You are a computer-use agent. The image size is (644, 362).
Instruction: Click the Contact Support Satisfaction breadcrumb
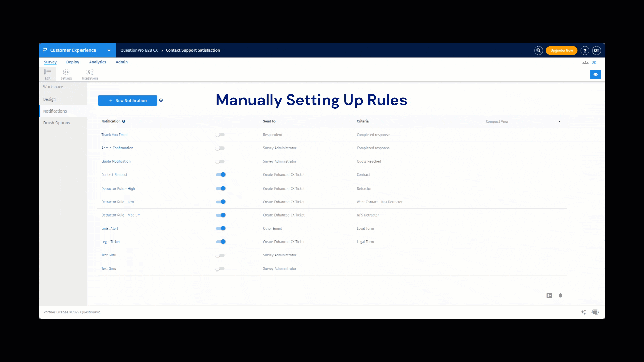(x=193, y=50)
